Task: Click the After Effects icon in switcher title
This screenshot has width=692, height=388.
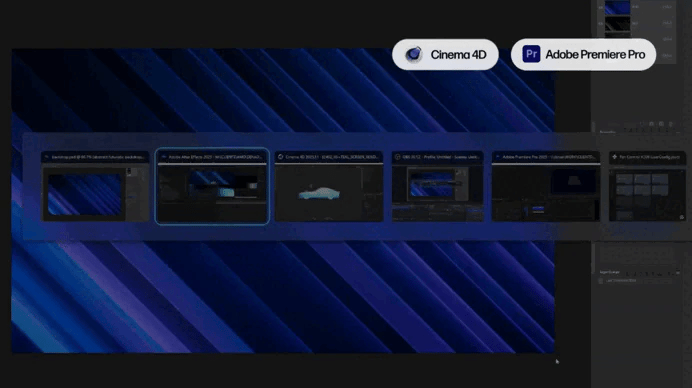Action: [164, 157]
